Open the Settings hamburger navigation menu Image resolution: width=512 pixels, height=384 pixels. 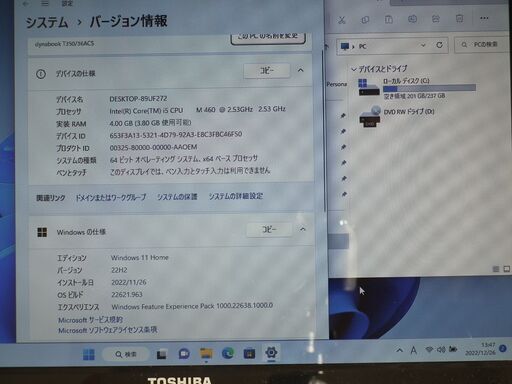pyautogui.click(x=45, y=4)
